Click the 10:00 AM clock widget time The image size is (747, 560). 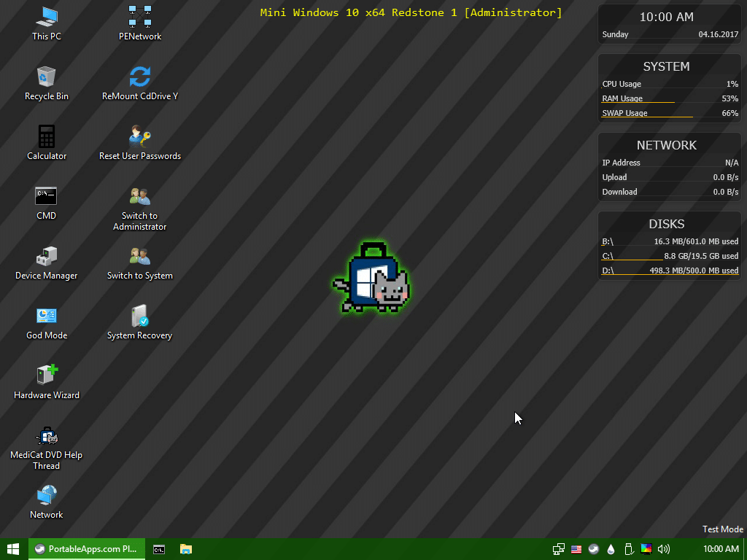click(666, 17)
